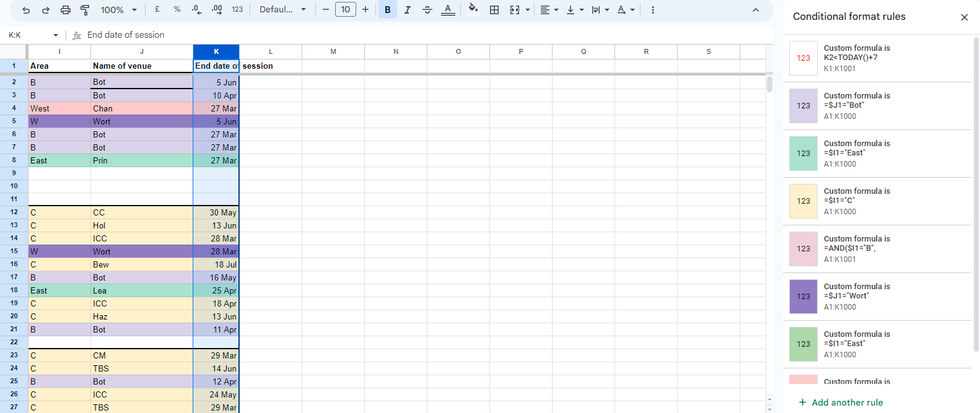Click the Redo icon
The width and height of the screenshot is (980, 413).
(x=46, y=10)
